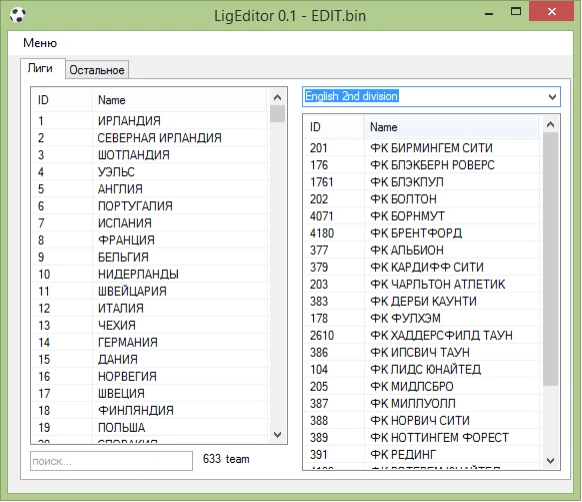Viewport: 582px width, 502px height.
Task: Select the ФИНЛЯНДИЯ row
Action: point(150,411)
